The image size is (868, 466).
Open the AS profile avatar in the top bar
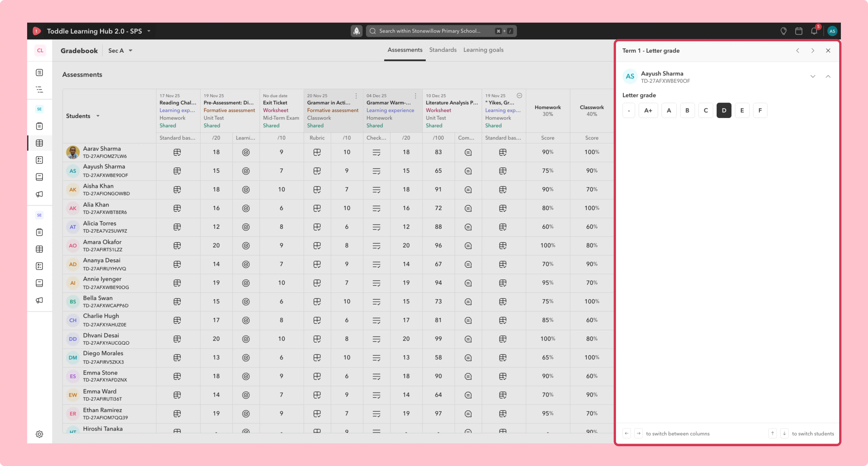tap(832, 31)
